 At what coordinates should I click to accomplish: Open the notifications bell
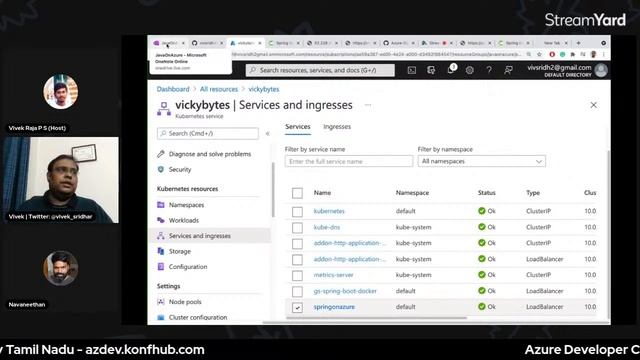coord(451,70)
